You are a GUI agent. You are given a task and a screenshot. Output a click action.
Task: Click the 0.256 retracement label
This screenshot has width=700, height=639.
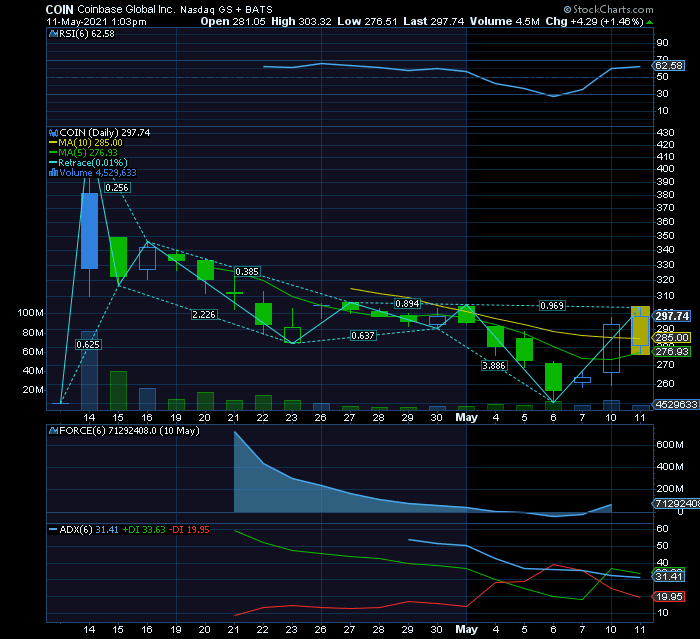pyautogui.click(x=117, y=188)
